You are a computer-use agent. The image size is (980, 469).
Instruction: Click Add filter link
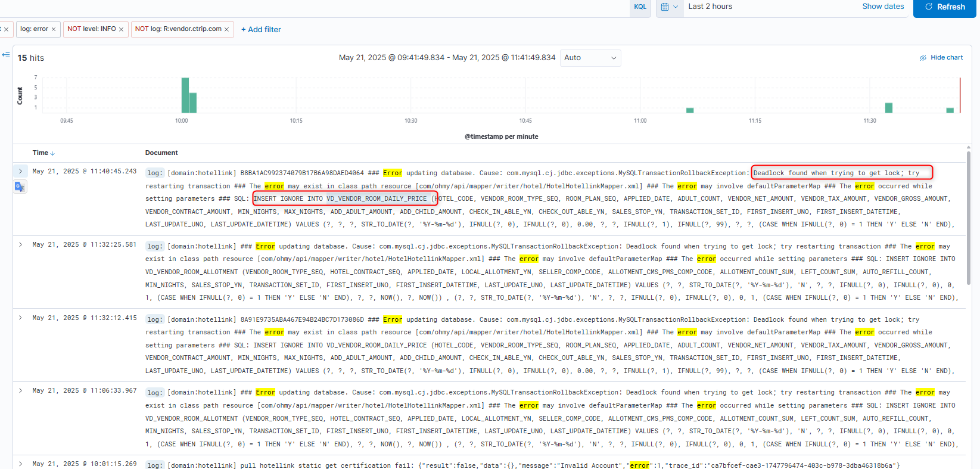(x=260, y=29)
